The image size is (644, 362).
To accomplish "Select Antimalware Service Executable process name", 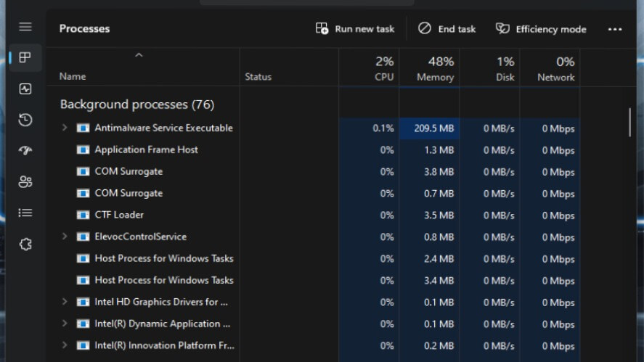I will click(163, 128).
